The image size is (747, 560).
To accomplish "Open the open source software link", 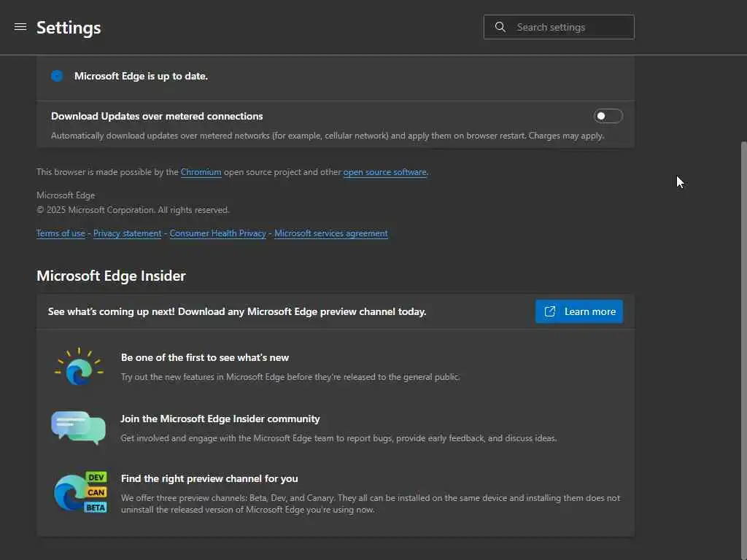I will click(384, 172).
